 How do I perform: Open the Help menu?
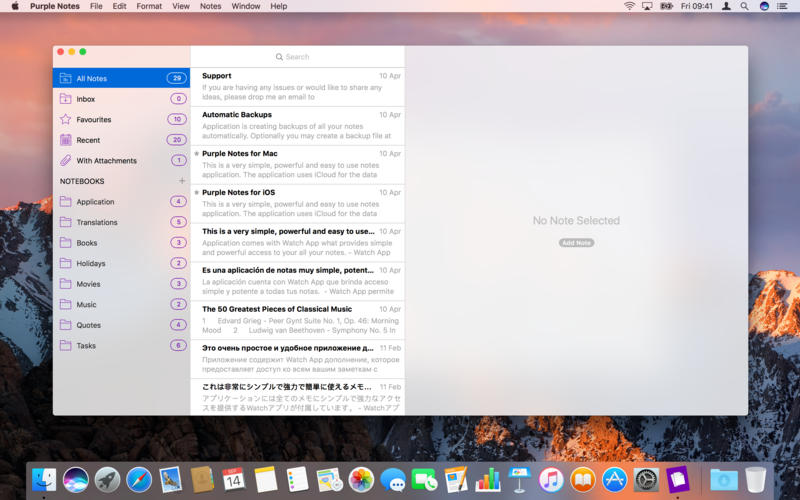point(279,6)
